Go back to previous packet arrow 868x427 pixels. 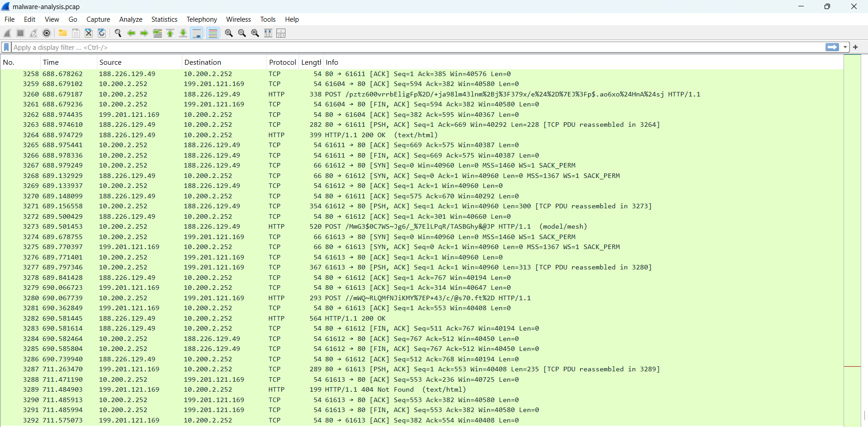[131, 33]
